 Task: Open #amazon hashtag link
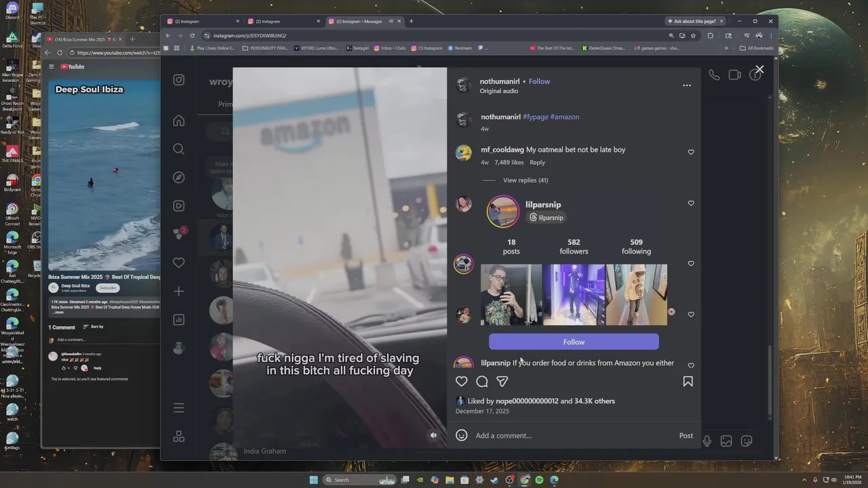pos(565,117)
